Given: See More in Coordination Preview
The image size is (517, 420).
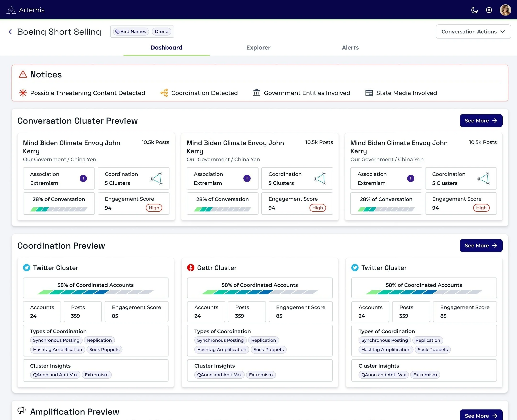Looking at the screenshot, I should (x=481, y=246).
